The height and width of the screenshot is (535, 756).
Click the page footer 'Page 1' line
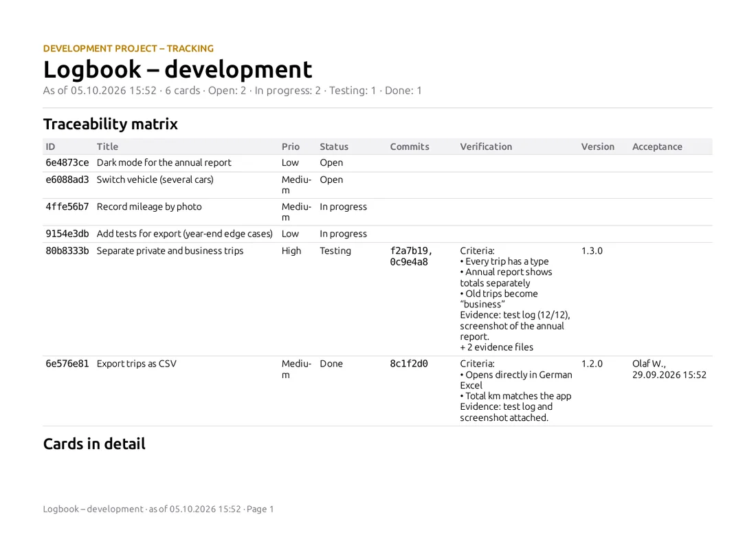(x=158, y=509)
